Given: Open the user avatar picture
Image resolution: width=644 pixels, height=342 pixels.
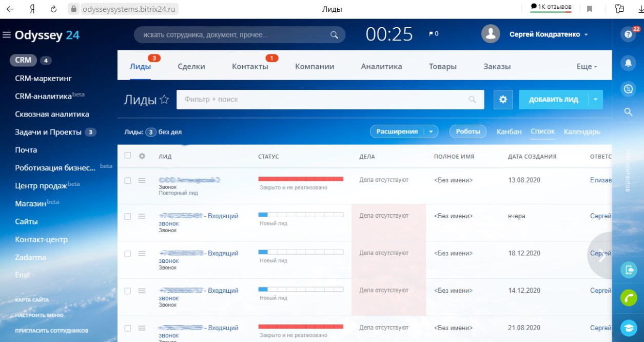Looking at the screenshot, I should [x=491, y=34].
